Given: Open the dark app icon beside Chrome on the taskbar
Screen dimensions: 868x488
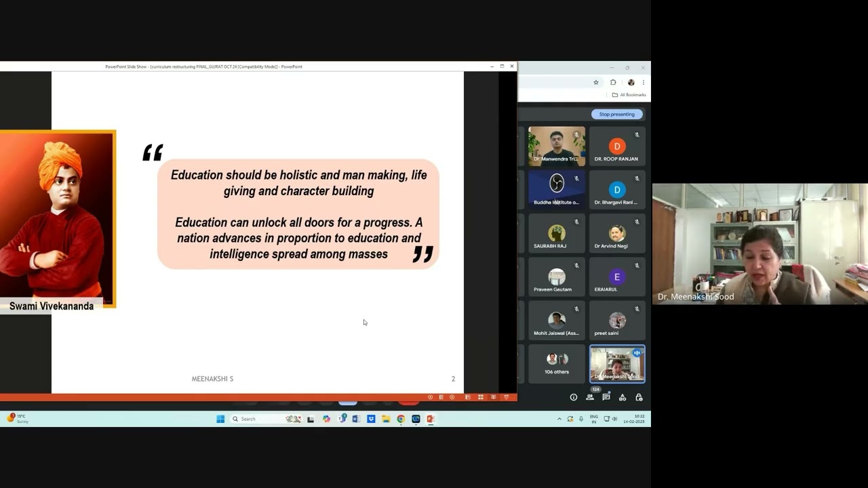Looking at the screenshot, I should click(416, 419).
